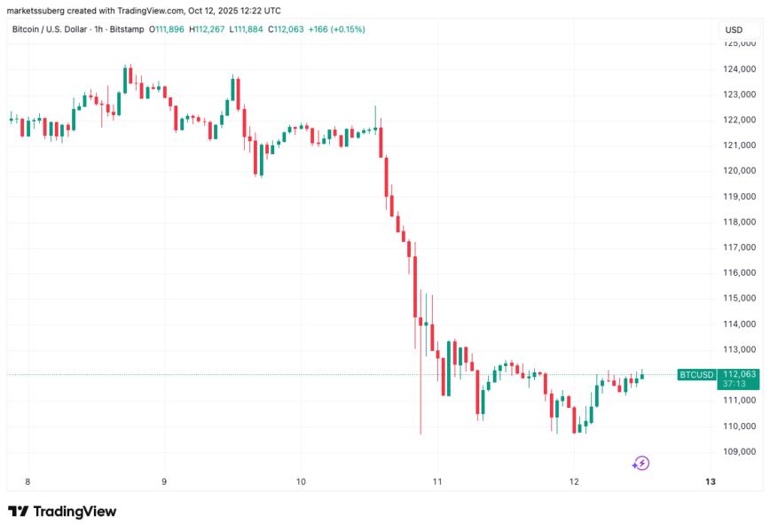Click the long-wick red candle before date 11

click(x=420, y=390)
